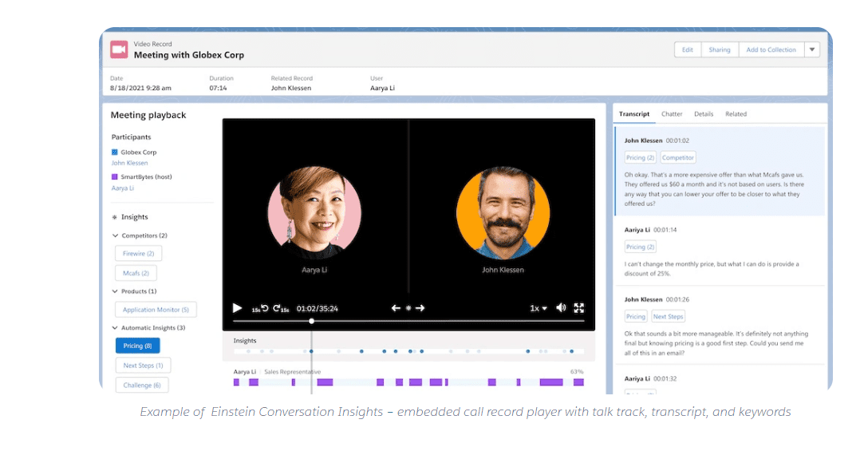The width and height of the screenshot is (868, 463).
Task: Jump to next insight arrow
Action: (x=420, y=308)
